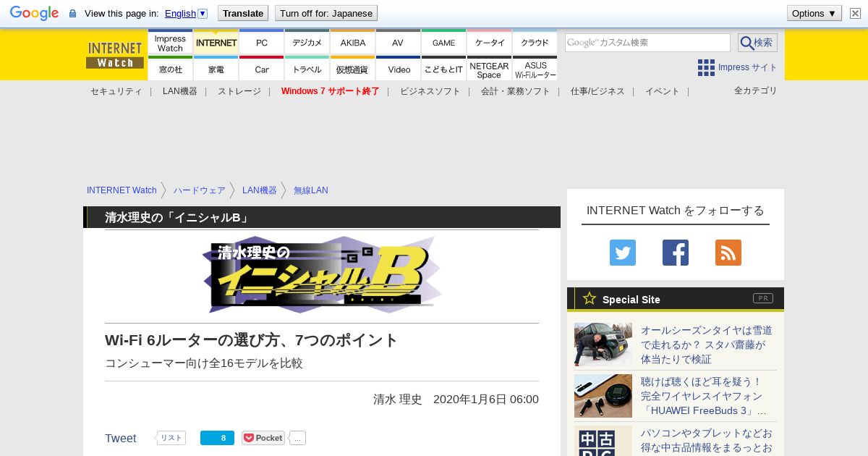Click the Google logo in translate bar
This screenshot has width=868, height=456.
pos(34,13)
